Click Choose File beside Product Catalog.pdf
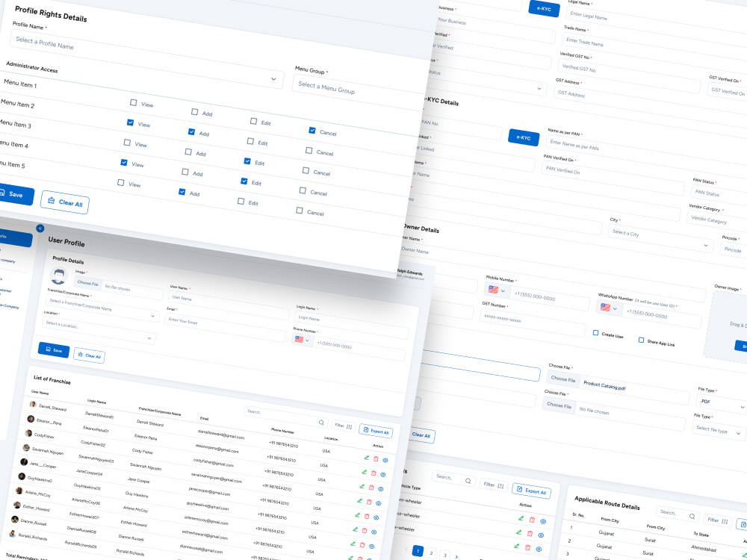Viewport: 747px width, 560px height. pos(563,379)
